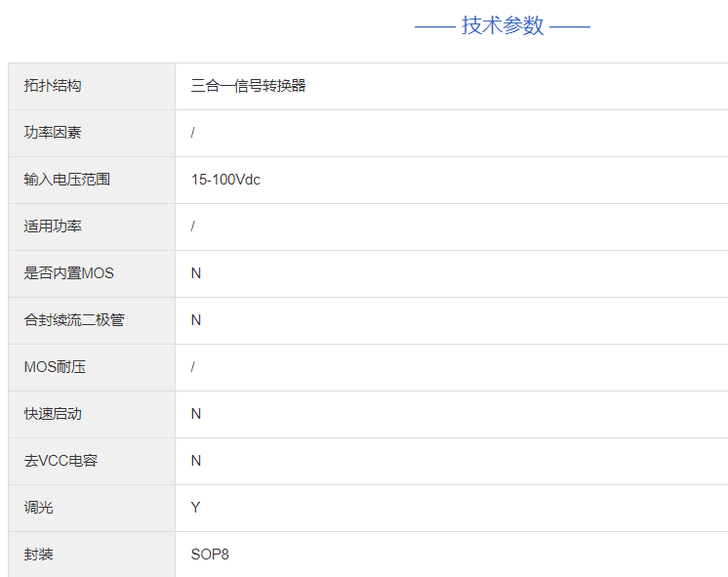The width and height of the screenshot is (728, 577).
Task: Select the 是否内置MOS label cell
Action: pos(69,273)
